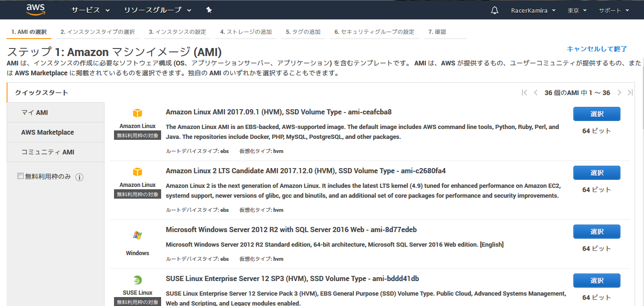Viewport: 644px width, 306px height.
Task: Select step tab 3. インスタンスの設定
Action: [x=178, y=32]
